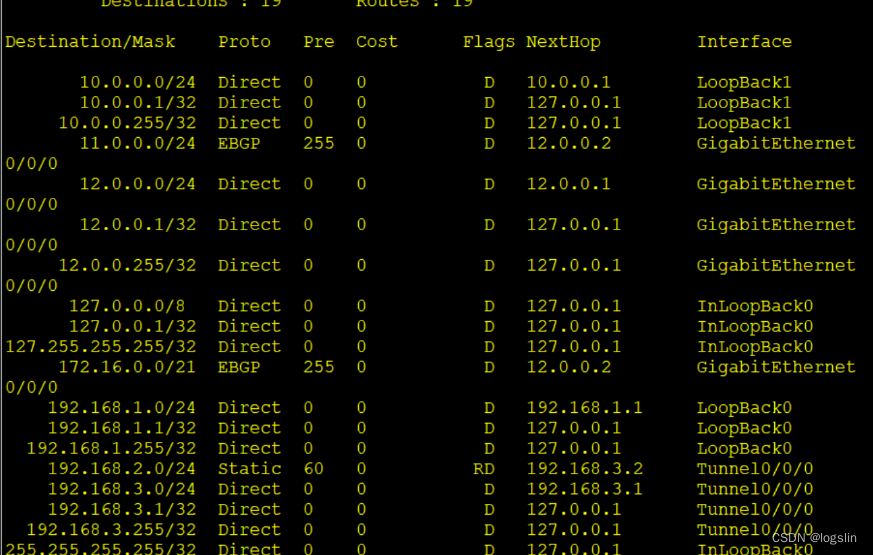Image resolution: width=873 pixels, height=555 pixels.
Task: Click GigabitEthernet in 11.0.0.0/24 row
Action: [x=776, y=144]
